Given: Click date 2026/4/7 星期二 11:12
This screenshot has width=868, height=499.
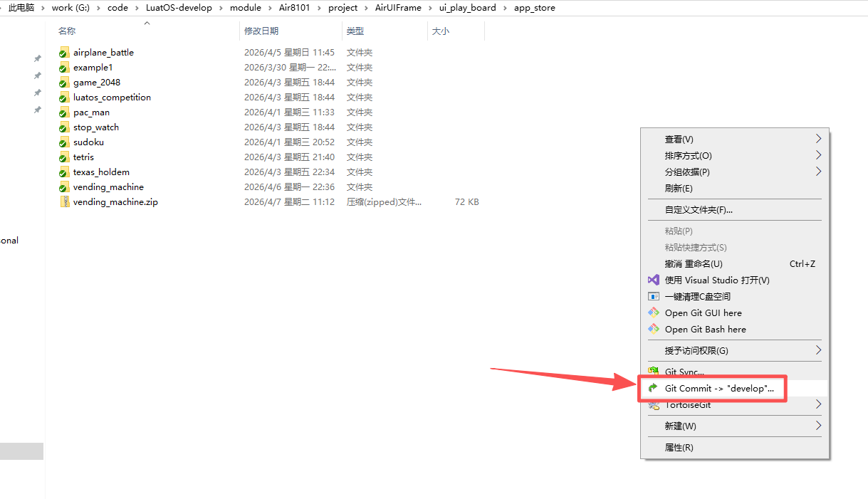Looking at the screenshot, I should (x=289, y=202).
